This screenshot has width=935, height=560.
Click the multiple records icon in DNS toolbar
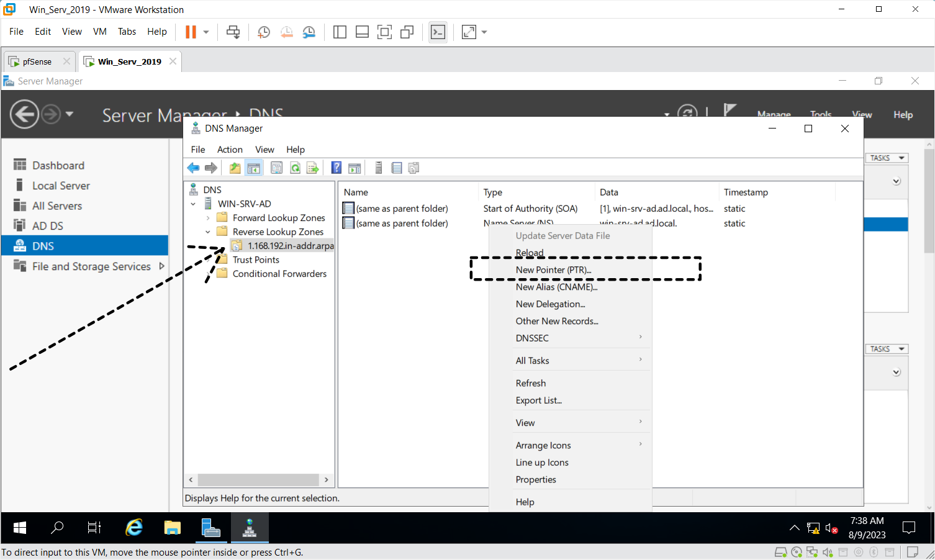point(414,168)
